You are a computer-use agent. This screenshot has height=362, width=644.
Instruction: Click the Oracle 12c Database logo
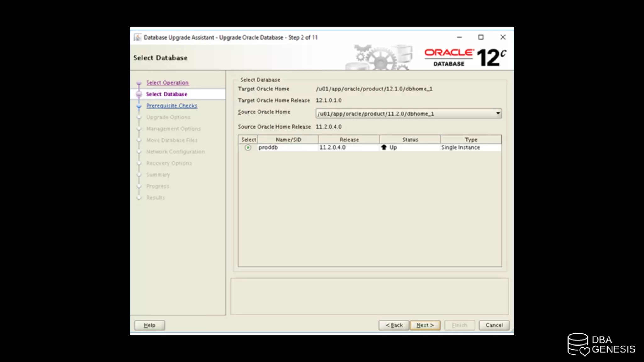click(465, 58)
